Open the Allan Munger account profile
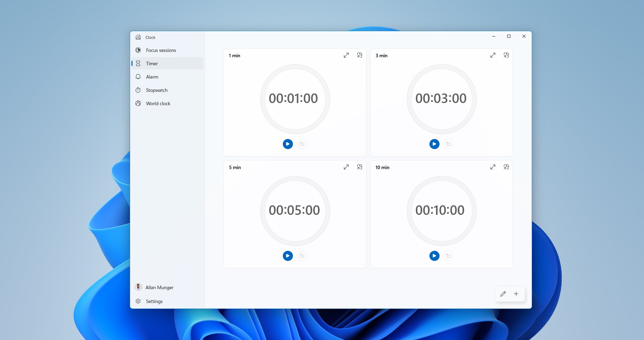The height and width of the screenshot is (340, 644). pyautogui.click(x=159, y=287)
